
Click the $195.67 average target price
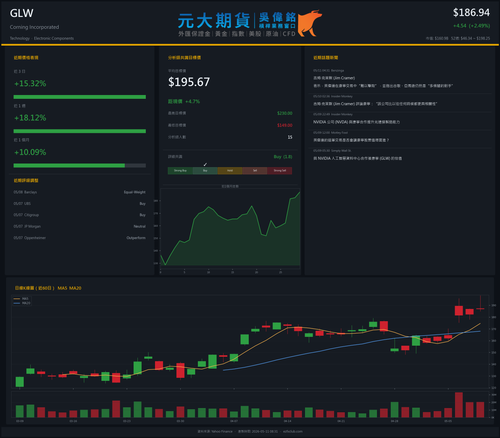[189, 82]
